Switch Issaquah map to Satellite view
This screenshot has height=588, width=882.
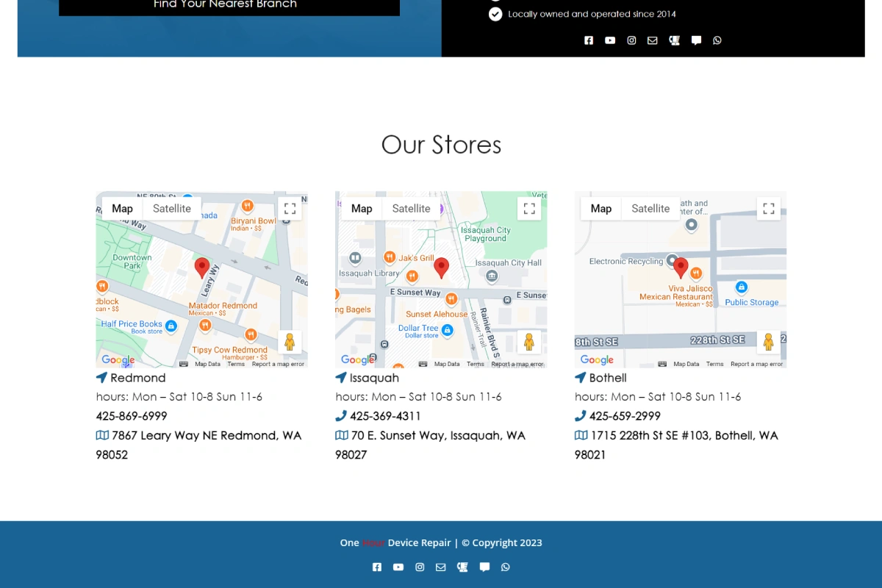(x=412, y=209)
